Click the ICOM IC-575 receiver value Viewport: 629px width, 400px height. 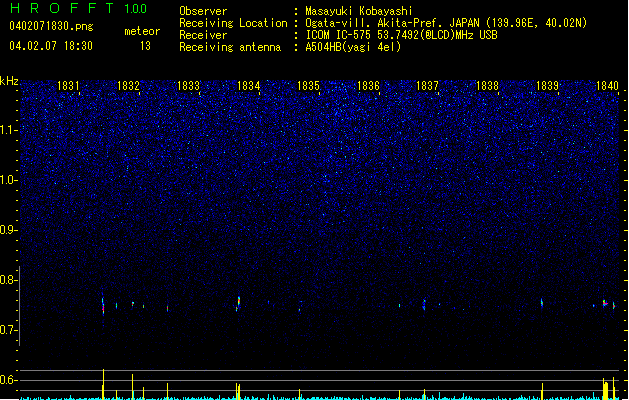[401, 35]
